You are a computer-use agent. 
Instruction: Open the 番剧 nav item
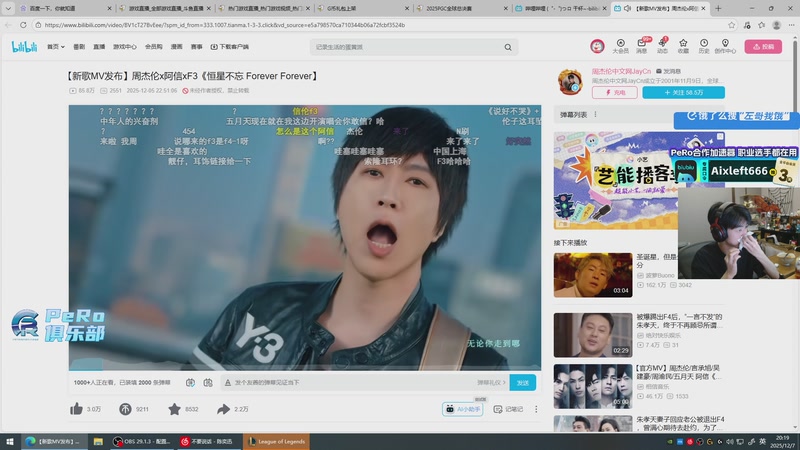[79, 46]
